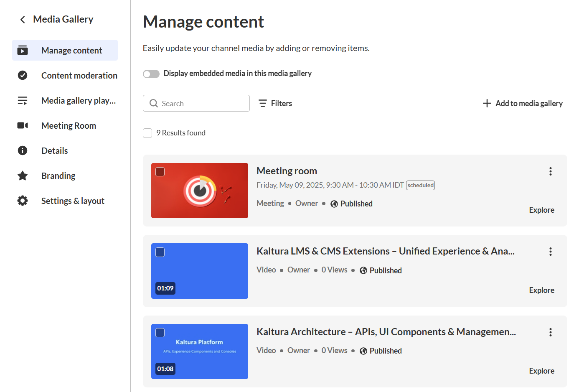Click the Details info icon
The width and height of the screenshot is (579, 392).
[23, 150]
